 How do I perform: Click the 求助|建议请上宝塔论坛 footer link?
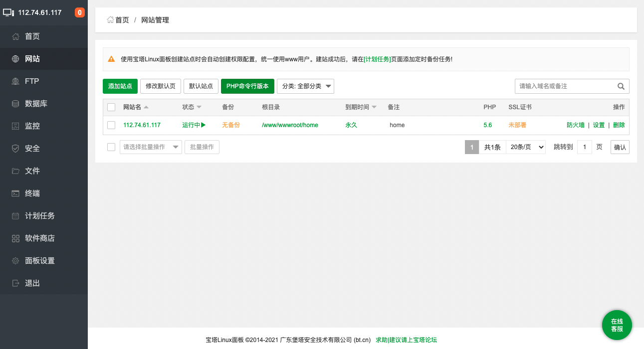click(x=406, y=340)
